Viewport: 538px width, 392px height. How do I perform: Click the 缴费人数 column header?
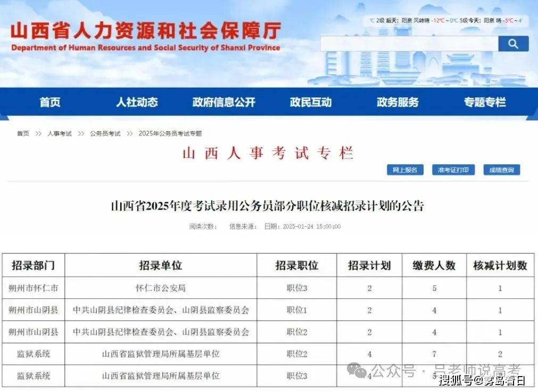(434, 265)
